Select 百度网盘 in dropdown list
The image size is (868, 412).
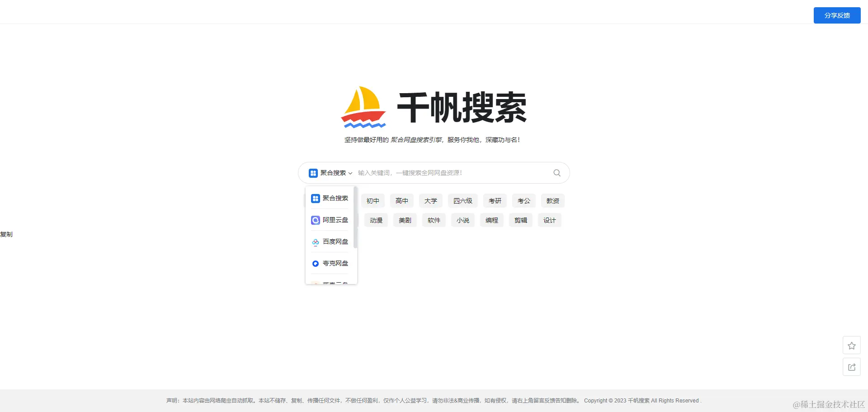point(330,242)
